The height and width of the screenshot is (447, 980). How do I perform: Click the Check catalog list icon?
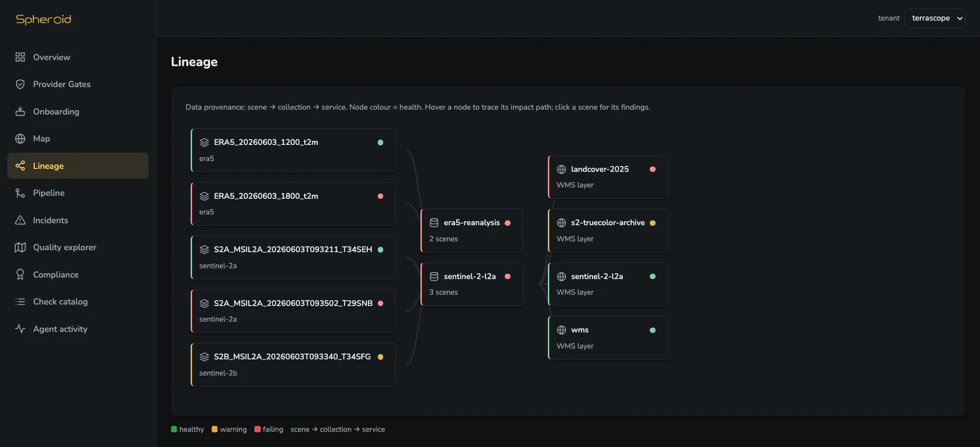[20, 302]
